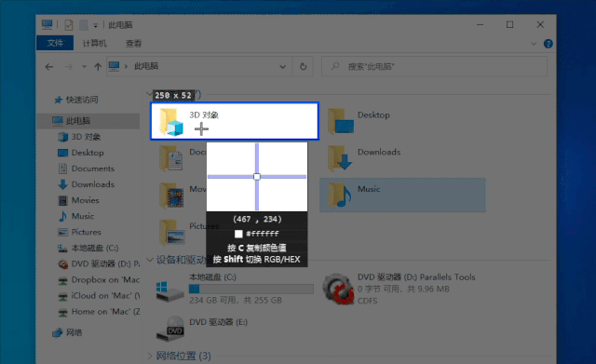Click the back arrow navigation button
Image resolution: width=596 pixels, height=364 pixels.
(x=49, y=67)
